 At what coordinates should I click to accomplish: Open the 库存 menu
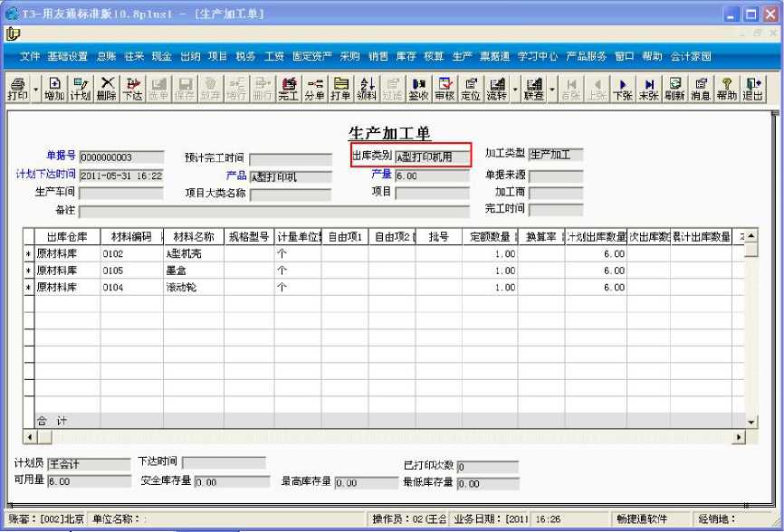point(406,56)
